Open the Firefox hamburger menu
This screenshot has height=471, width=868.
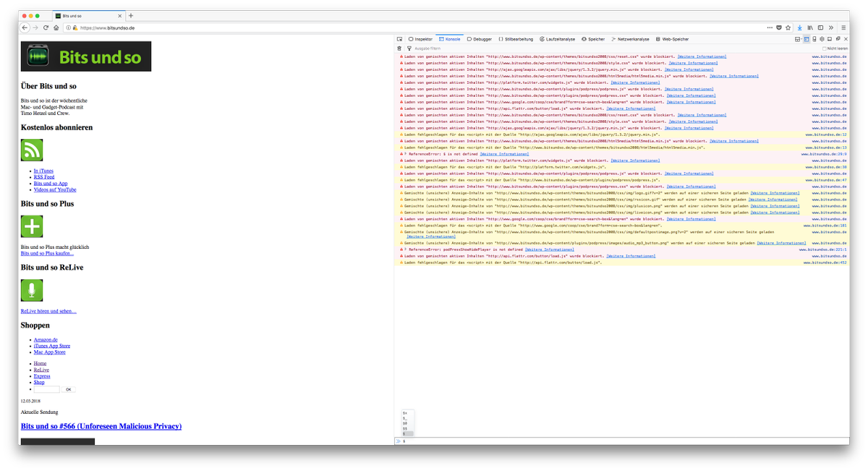pyautogui.click(x=843, y=27)
